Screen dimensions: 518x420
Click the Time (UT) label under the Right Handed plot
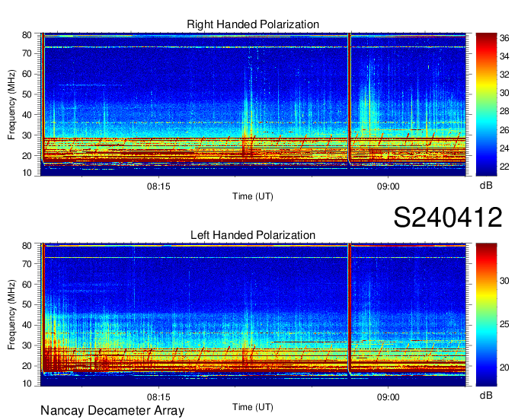click(x=253, y=196)
